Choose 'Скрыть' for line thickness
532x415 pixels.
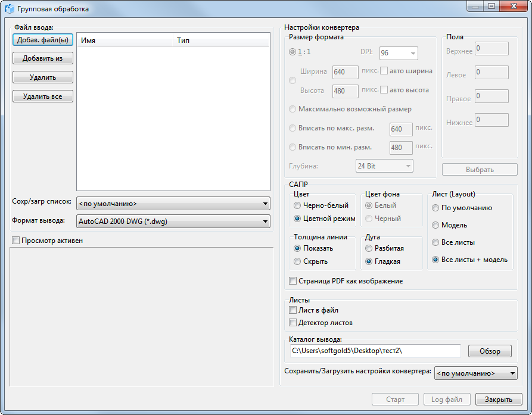(298, 261)
